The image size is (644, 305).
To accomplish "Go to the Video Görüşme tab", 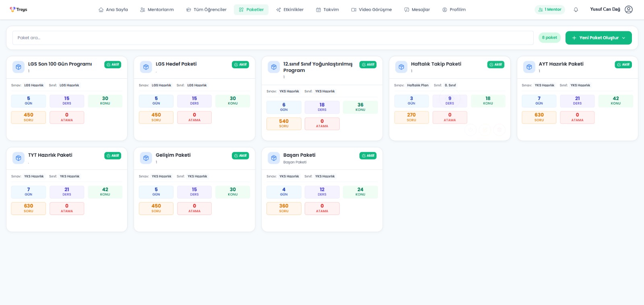I will [371, 10].
